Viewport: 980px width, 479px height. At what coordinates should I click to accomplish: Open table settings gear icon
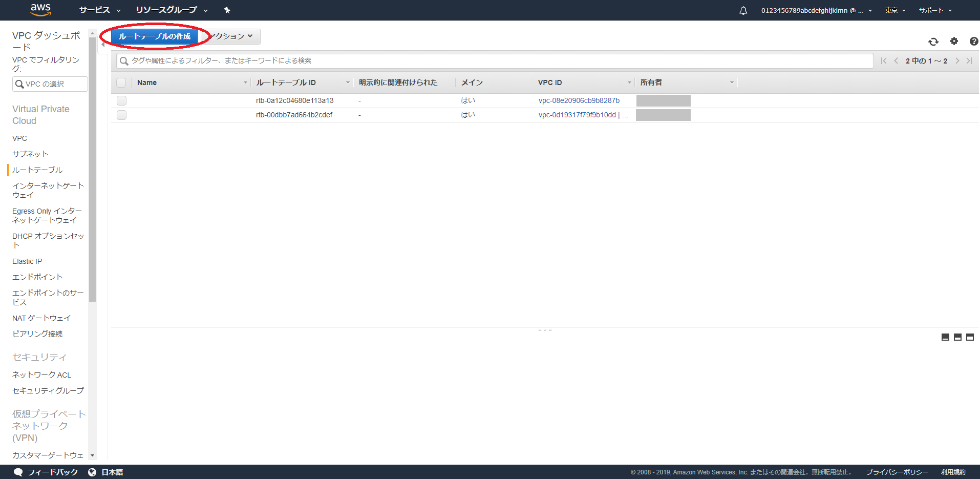coord(954,41)
